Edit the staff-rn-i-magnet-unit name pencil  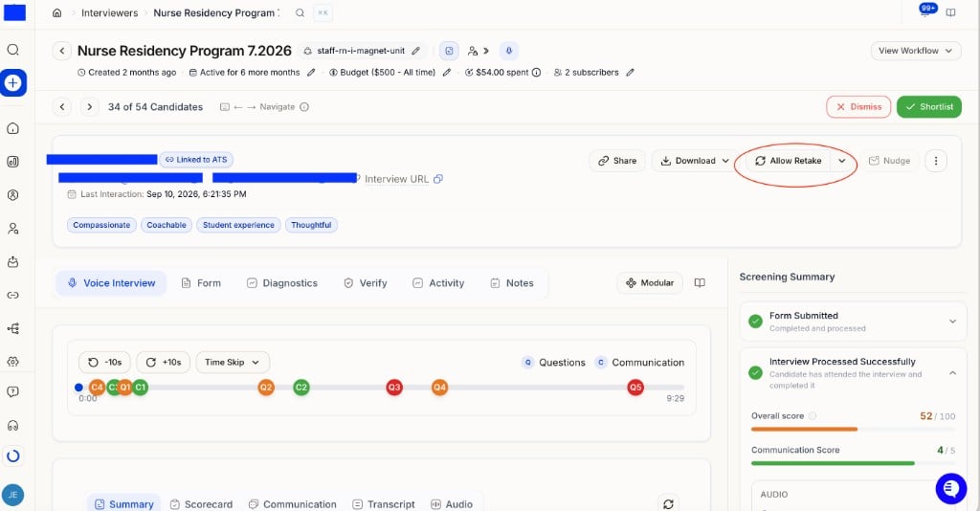tap(416, 51)
